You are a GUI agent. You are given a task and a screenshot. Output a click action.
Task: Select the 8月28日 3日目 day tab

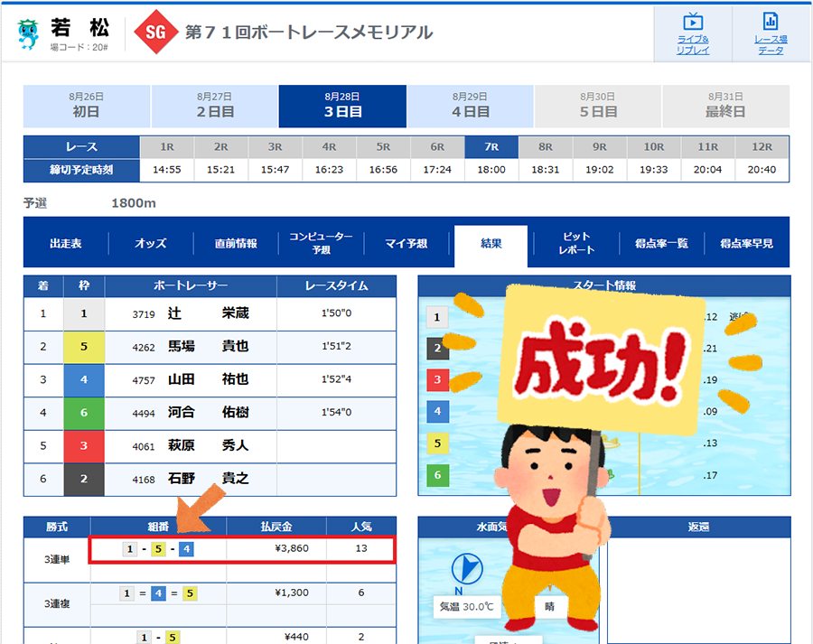pyautogui.click(x=342, y=106)
